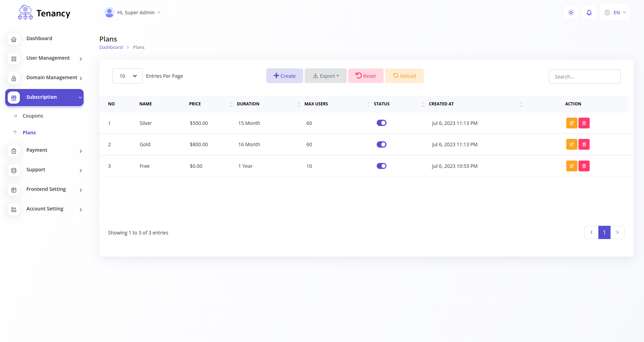The width and height of the screenshot is (644, 342).
Task: Delete the Gold plan
Action: (584, 144)
